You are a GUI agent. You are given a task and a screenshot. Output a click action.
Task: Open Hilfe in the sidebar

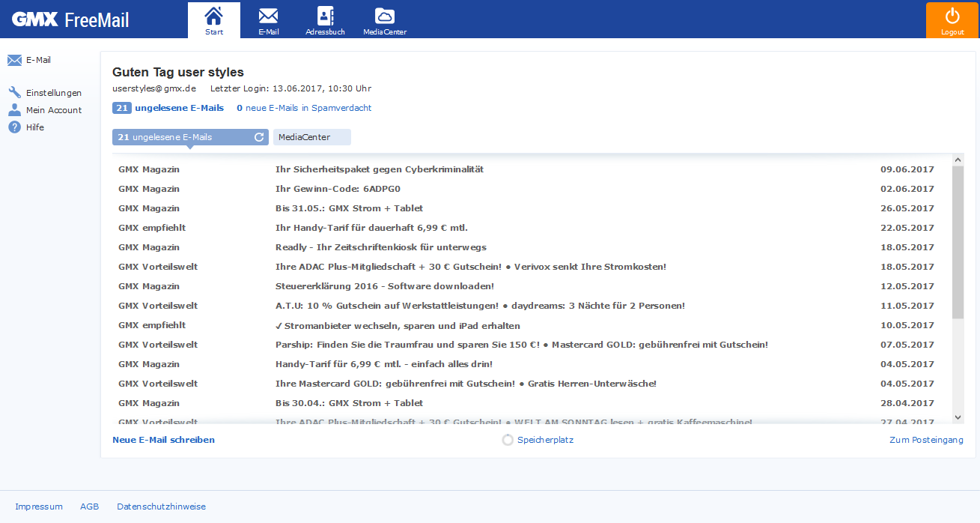[35, 127]
